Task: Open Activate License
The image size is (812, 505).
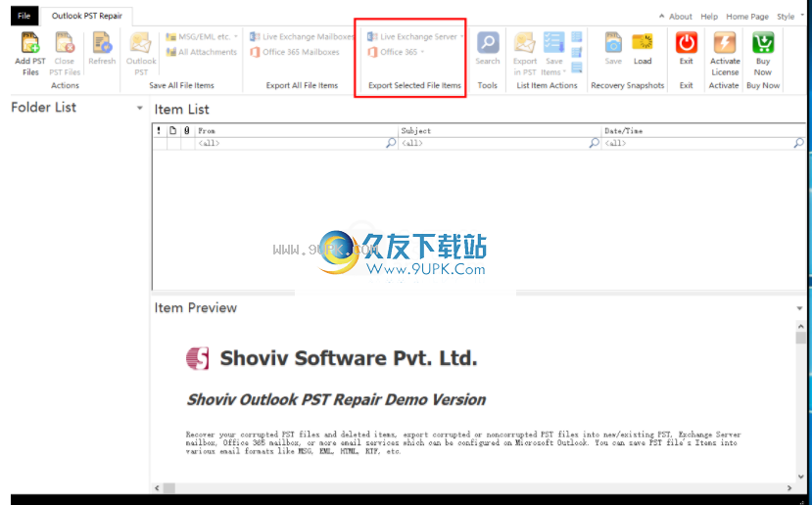Action: 725,42
